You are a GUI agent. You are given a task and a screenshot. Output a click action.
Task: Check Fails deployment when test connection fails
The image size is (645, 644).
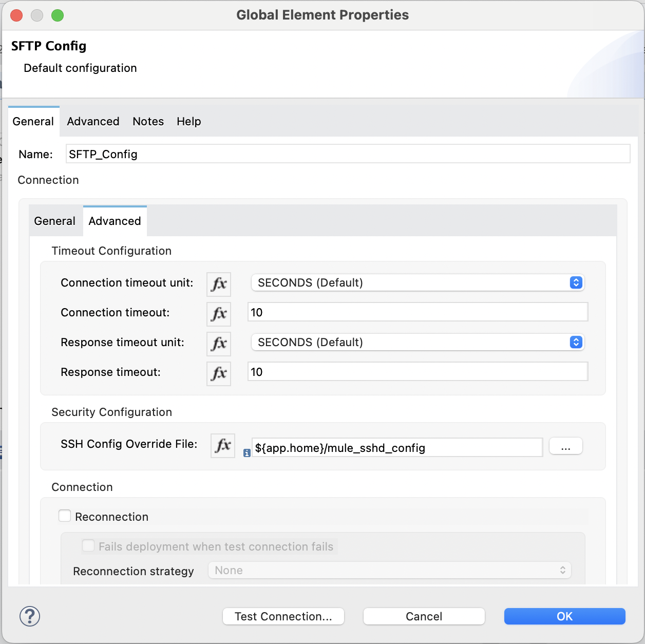tap(88, 546)
